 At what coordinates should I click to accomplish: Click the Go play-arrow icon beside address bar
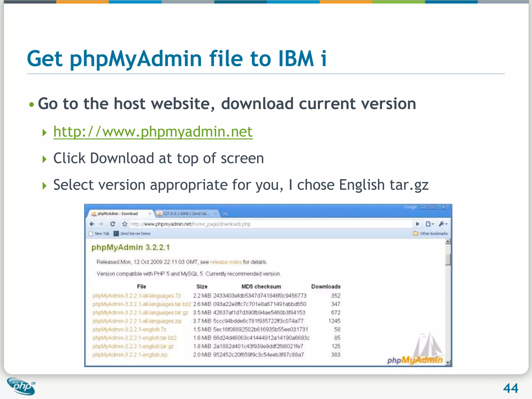click(418, 224)
